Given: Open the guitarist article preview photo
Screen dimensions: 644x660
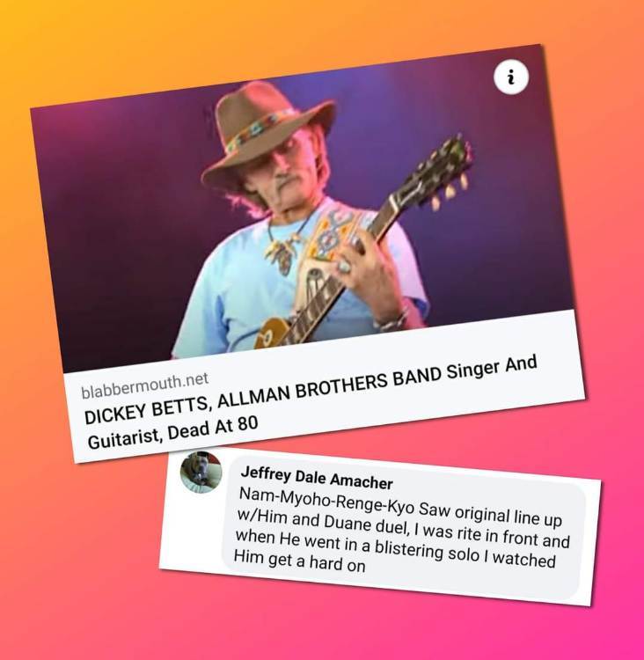Looking at the screenshot, I should [x=303, y=209].
